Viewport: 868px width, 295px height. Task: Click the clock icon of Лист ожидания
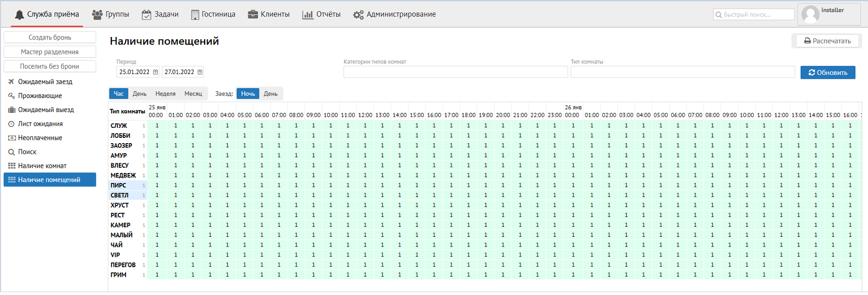[12, 124]
